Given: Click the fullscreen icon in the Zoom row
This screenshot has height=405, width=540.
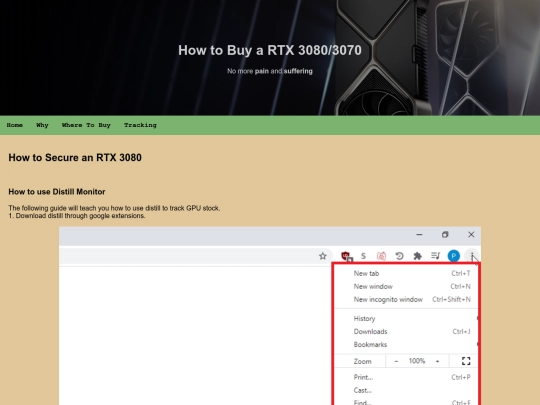Looking at the screenshot, I should (466, 361).
